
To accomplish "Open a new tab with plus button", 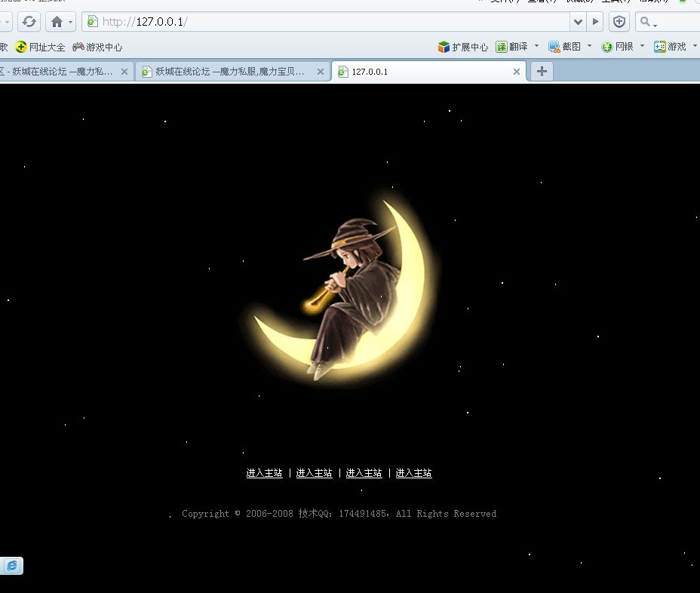I will pyautogui.click(x=542, y=71).
